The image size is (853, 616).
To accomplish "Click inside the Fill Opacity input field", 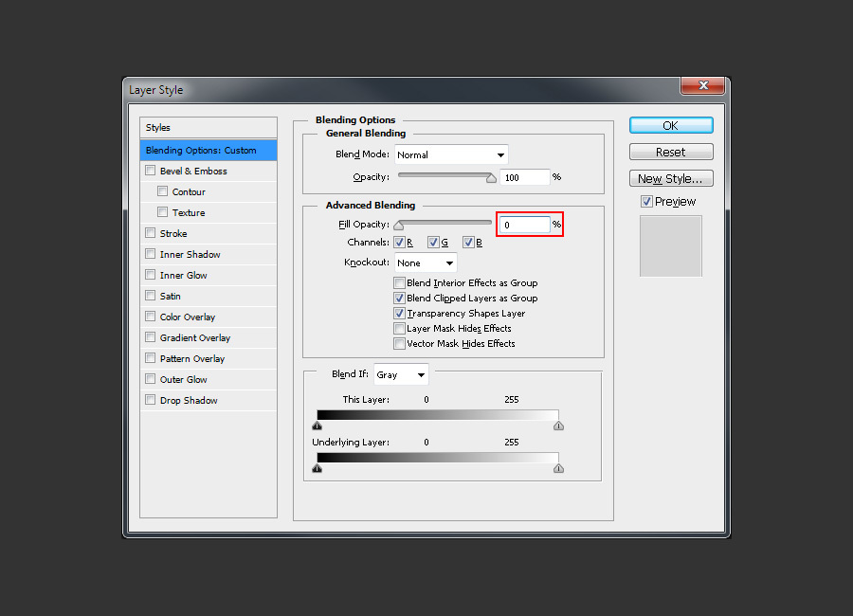I will (x=527, y=225).
